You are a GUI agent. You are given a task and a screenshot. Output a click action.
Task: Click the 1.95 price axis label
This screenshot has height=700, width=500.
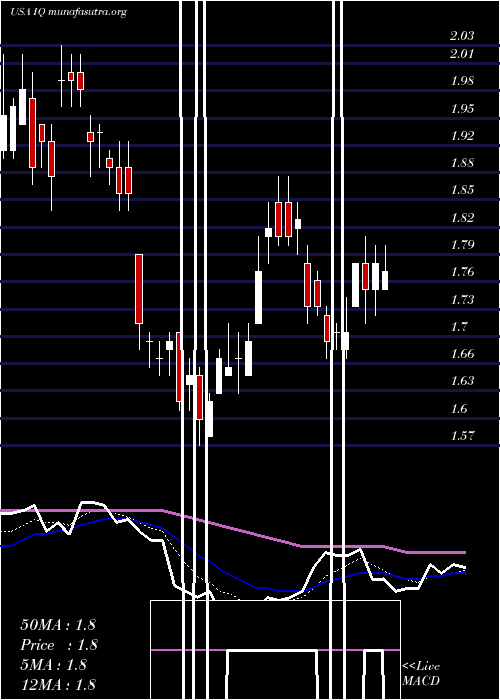pyautogui.click(x=462, y=108)
